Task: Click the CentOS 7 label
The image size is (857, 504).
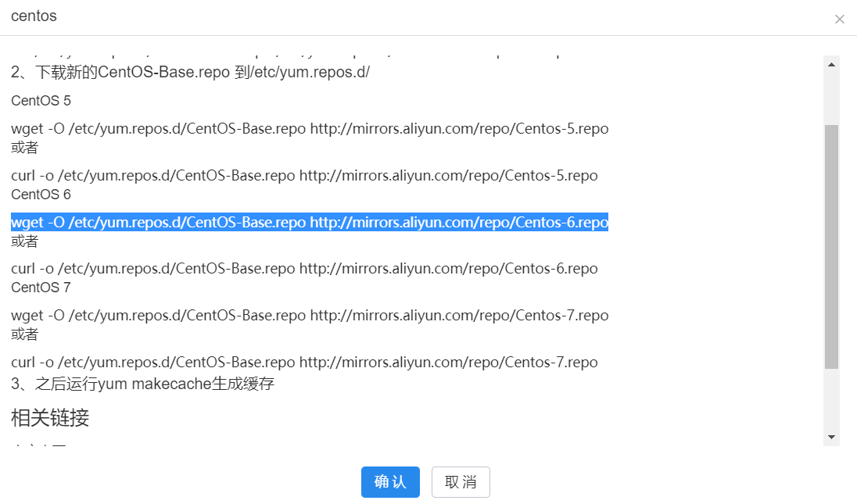Action: tap(41, 288)
